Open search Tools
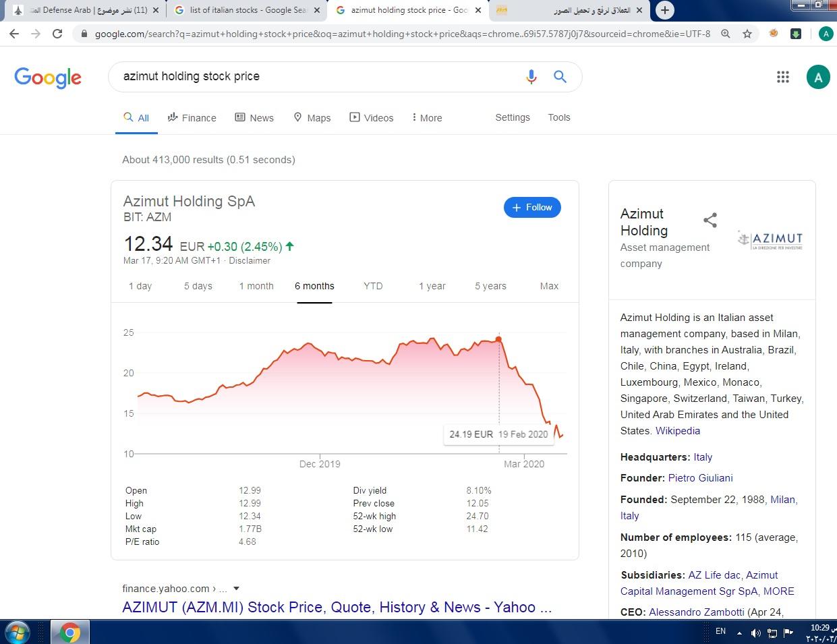Screen dimensions: 837x644 pos(559,117)
